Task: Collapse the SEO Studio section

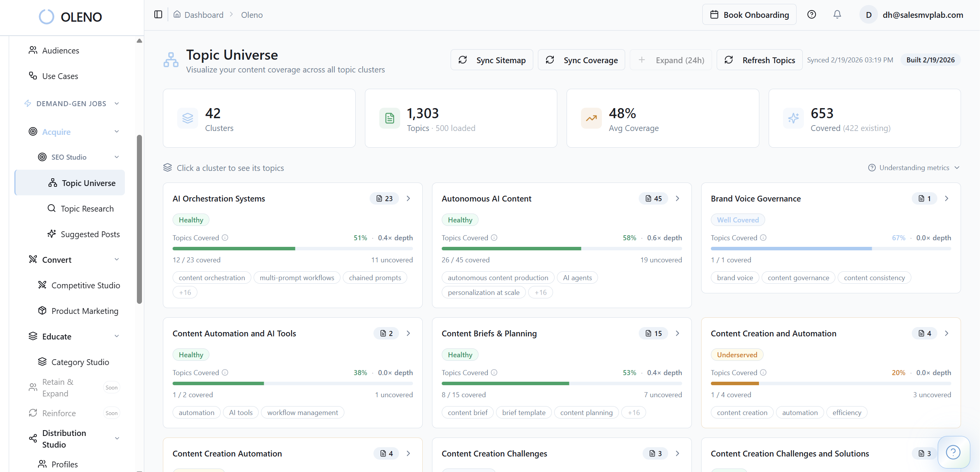Action: [117, 157]
